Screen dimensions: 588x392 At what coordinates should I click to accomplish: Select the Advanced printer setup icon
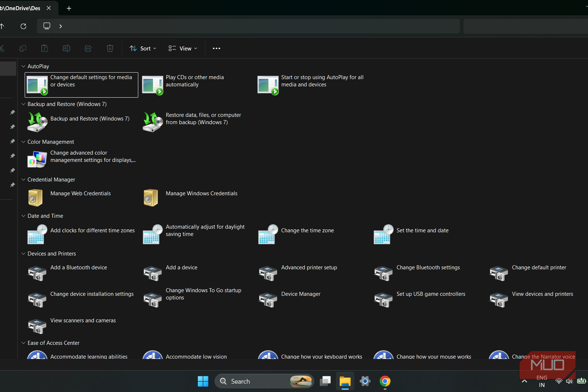(268, 273)
